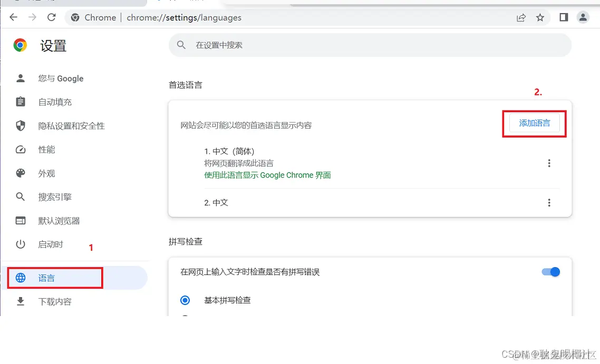600x364 pixels.
Task: Click the browser forward arrow
Action: pos(33,17)
